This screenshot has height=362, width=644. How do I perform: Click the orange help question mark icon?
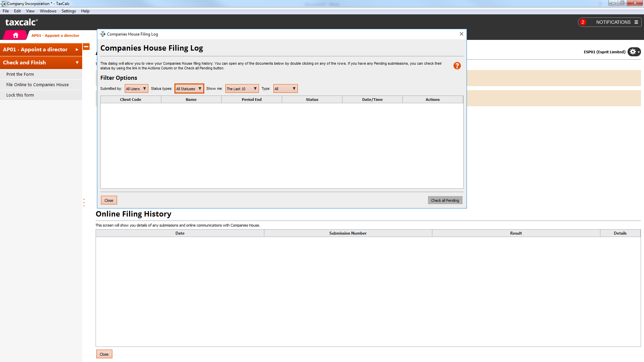[457, 66]
